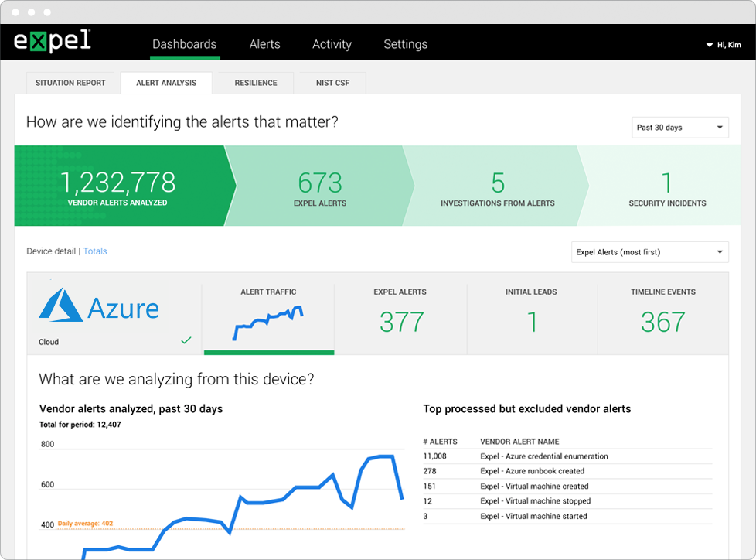Screen dimensions: 756x560
Task: Select the 5 Investigations From Alerts stage
Action: (x=498, y=186)
